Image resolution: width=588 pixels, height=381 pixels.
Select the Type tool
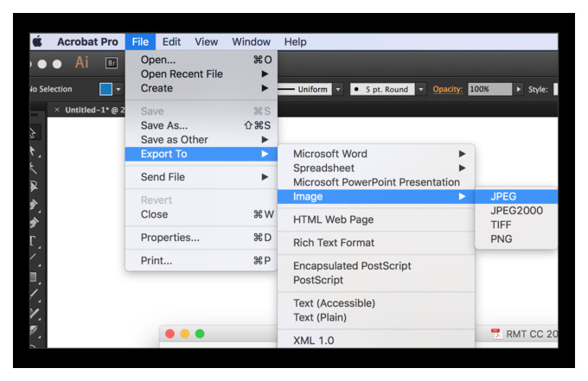pyautogui.click(x=34, y=241)
